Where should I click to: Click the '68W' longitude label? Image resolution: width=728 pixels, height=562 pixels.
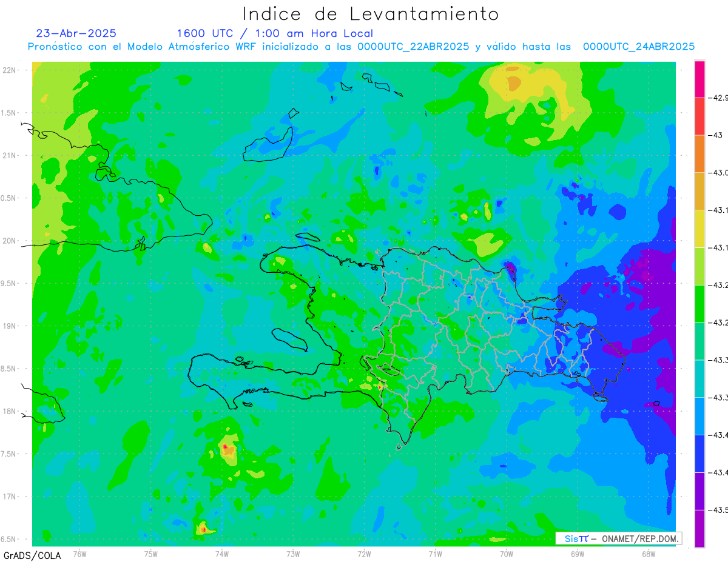tap(649, 554)
